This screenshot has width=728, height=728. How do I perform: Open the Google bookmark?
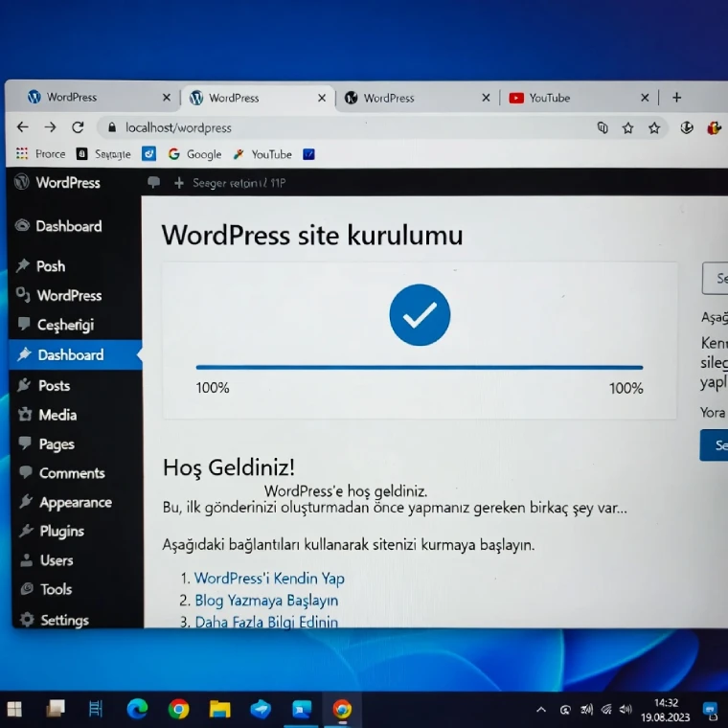click(195, 154)
